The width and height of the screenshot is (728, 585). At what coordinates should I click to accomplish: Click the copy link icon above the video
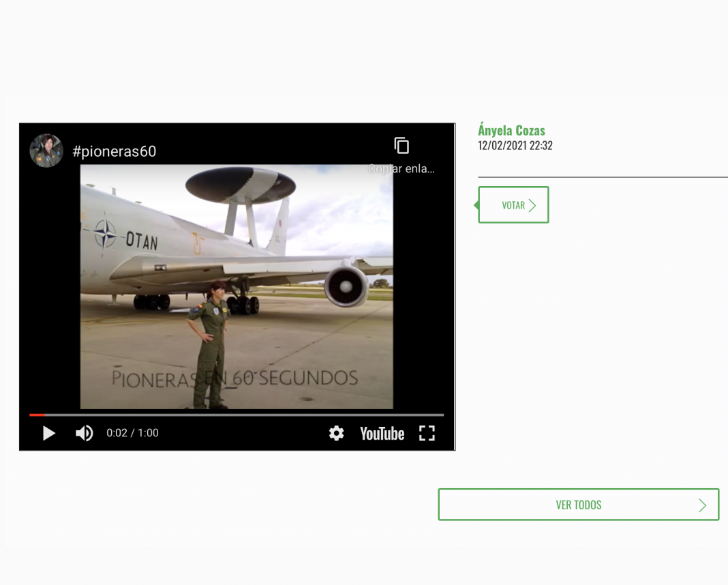coord(401,145)
